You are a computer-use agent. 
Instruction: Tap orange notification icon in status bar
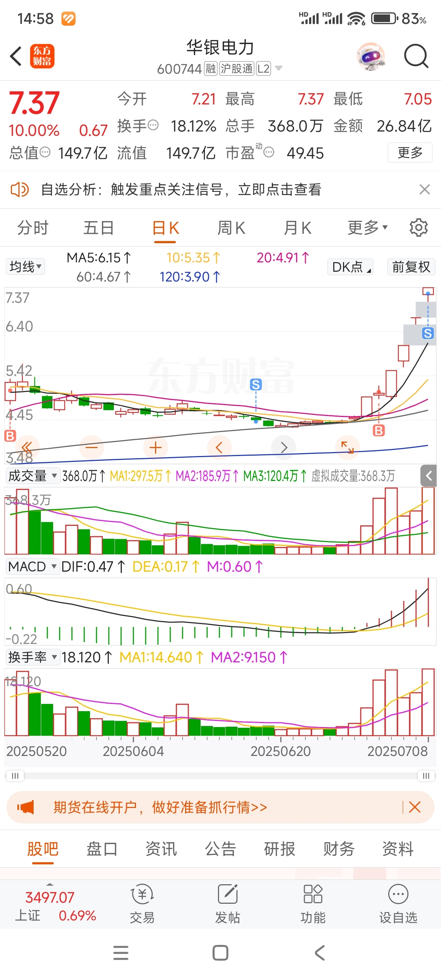(x=68, y=18)
